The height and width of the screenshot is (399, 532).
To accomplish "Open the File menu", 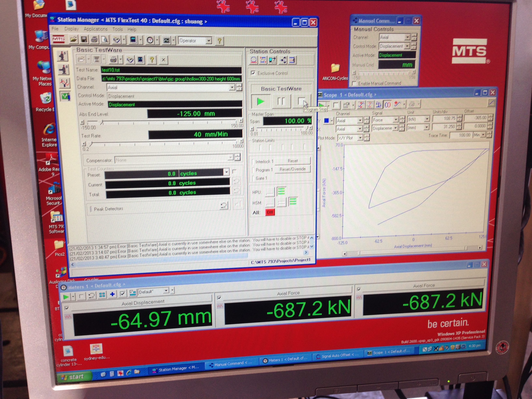I will point(55,29).
